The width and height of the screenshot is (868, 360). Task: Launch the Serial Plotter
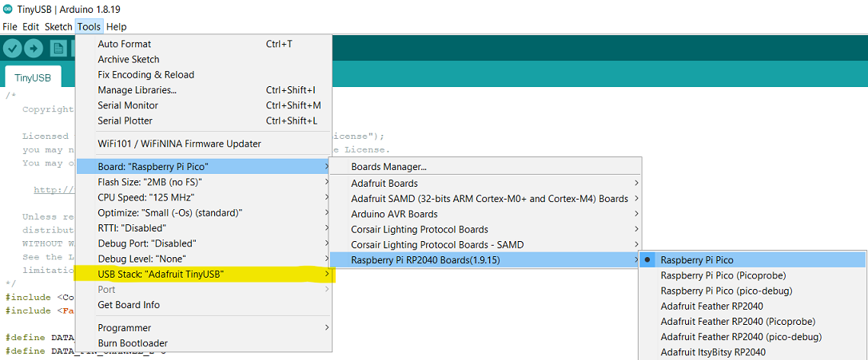204,121
